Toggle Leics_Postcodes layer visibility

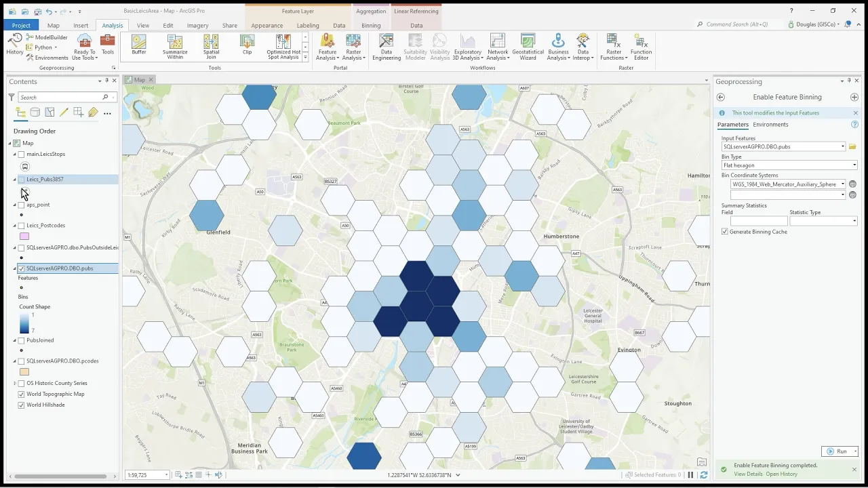[x=21, y=226]
